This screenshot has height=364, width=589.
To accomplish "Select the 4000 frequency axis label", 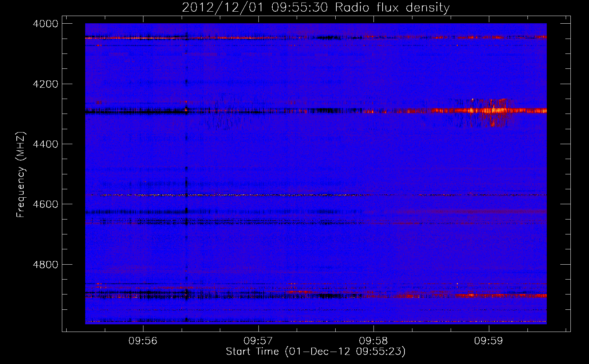I will [46, 24].
